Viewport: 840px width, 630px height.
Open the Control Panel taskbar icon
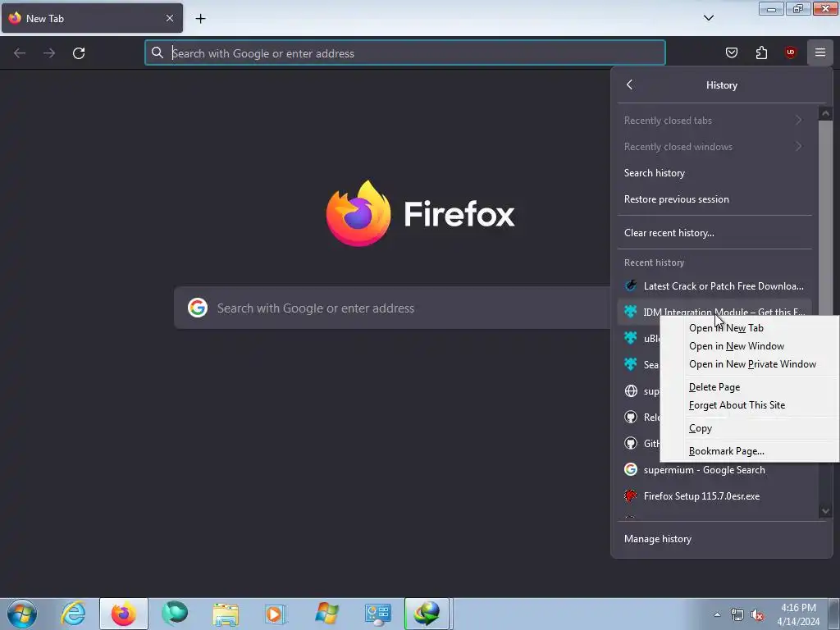click(377, 614)
